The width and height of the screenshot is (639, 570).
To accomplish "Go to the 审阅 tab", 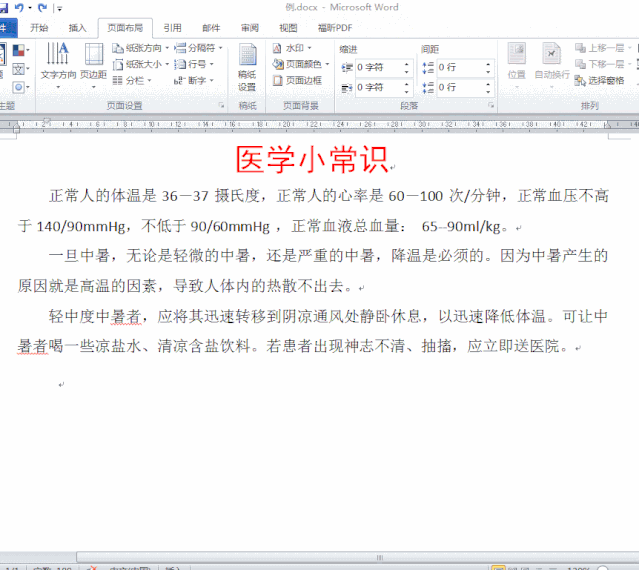I will click(x=249, y=28).
